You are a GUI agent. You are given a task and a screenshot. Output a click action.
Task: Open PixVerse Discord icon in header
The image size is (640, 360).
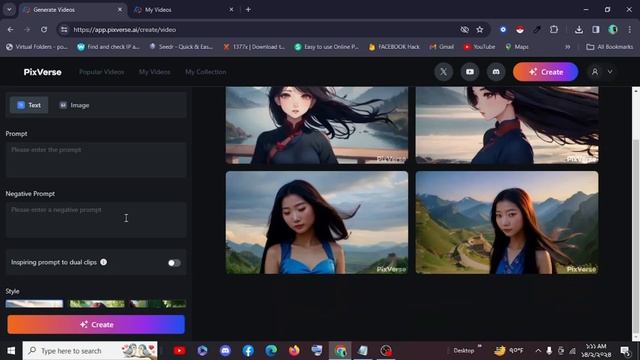pos(496,72)
